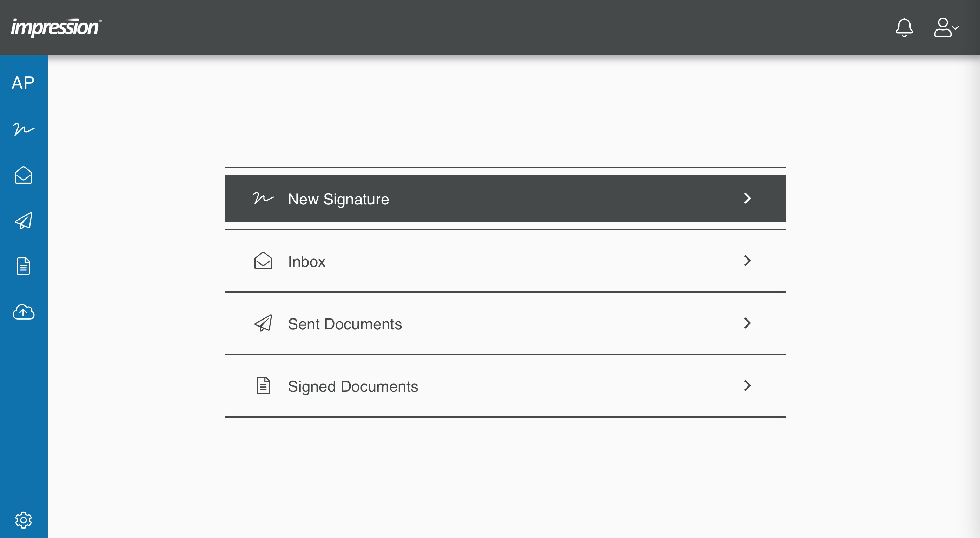Open the Inbox menu item
This screenshot has height=538, width=980.
coord(307,261)
